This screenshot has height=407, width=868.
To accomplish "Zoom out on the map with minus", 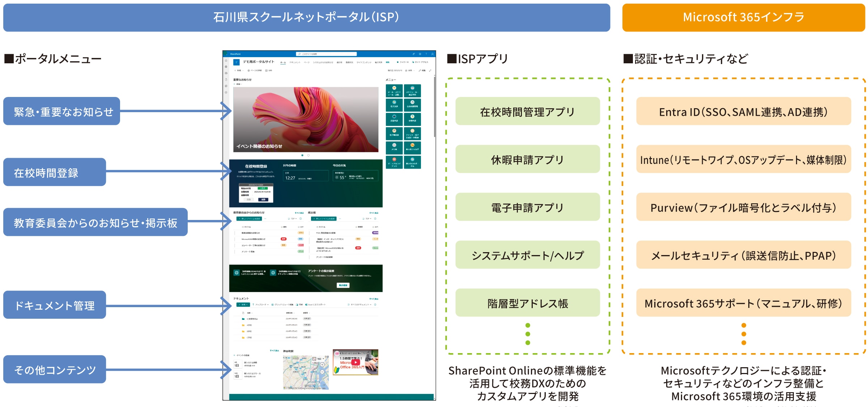I will (322, 372).
